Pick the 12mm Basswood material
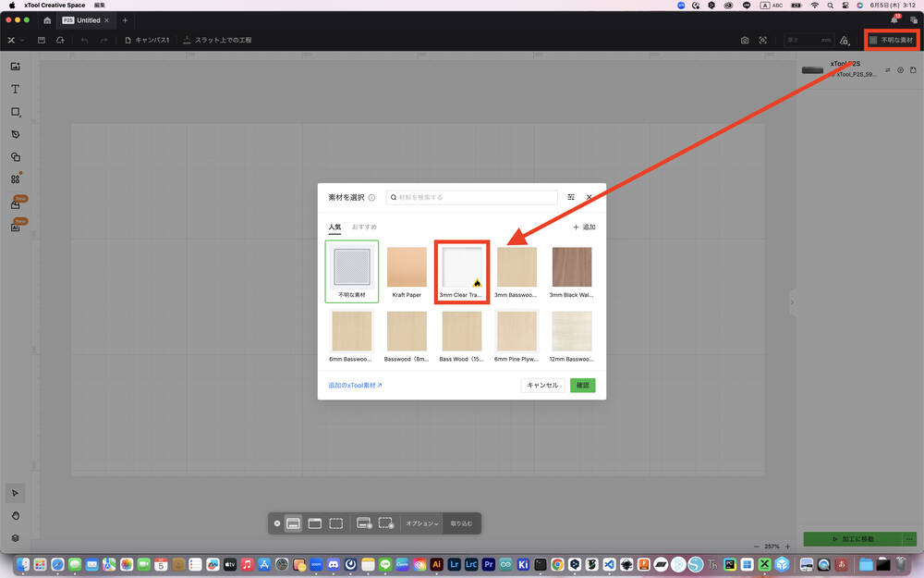The height and width of the screenshot is (578, 924). click(x=572, y=336)
